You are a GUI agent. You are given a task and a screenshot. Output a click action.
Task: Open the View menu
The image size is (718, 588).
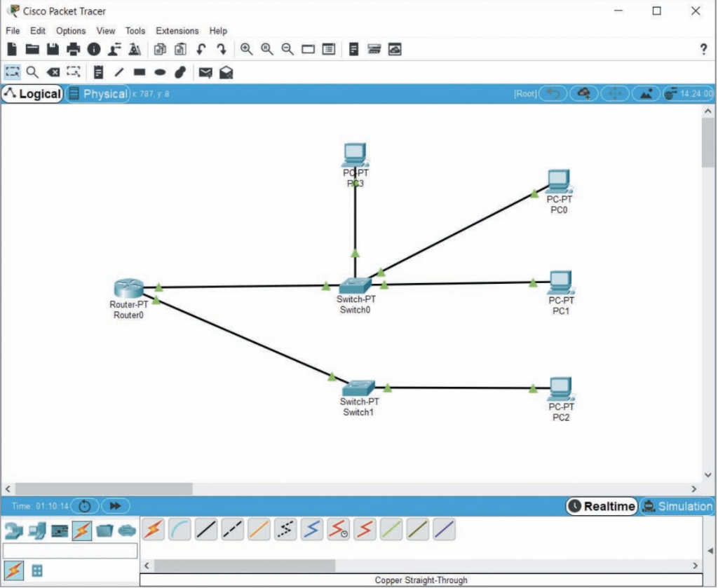106,31
